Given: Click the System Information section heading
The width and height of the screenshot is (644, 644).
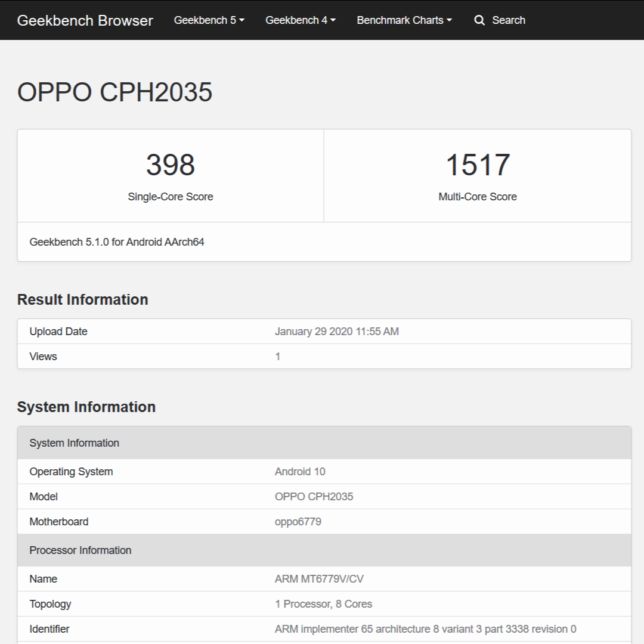Looking at the screenshot, I should coord(86,407).
